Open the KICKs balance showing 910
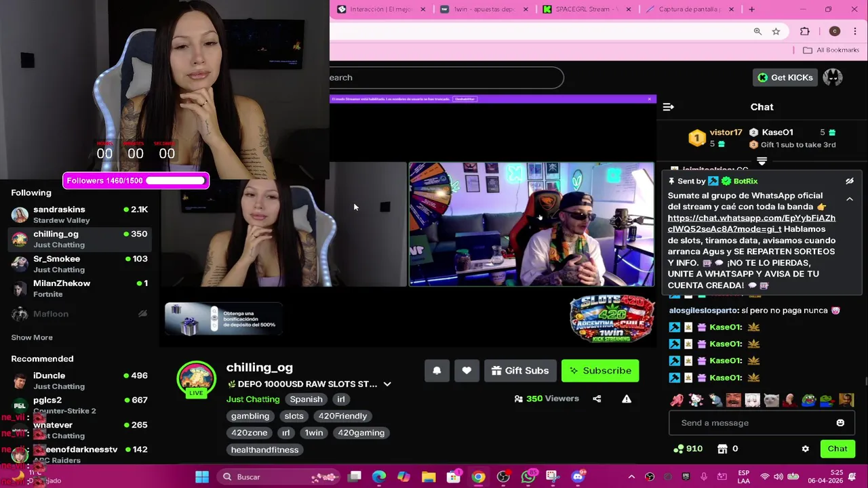 tap(688, 449)
